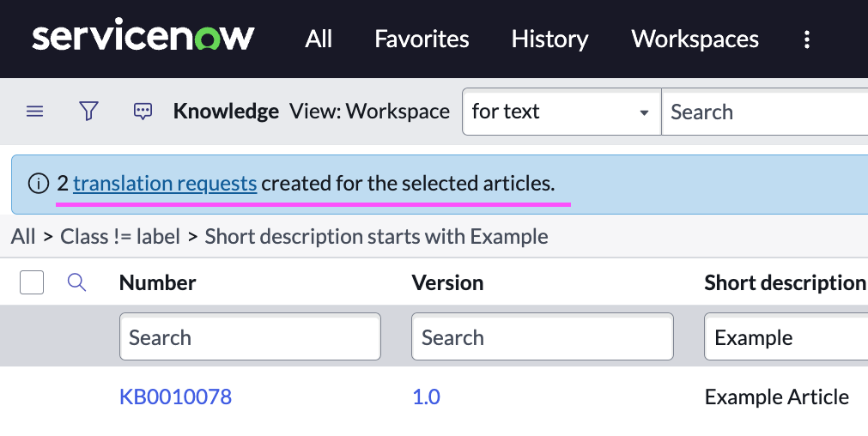Open article KB0010078
The image size is (868, 436).
(175, 397)
